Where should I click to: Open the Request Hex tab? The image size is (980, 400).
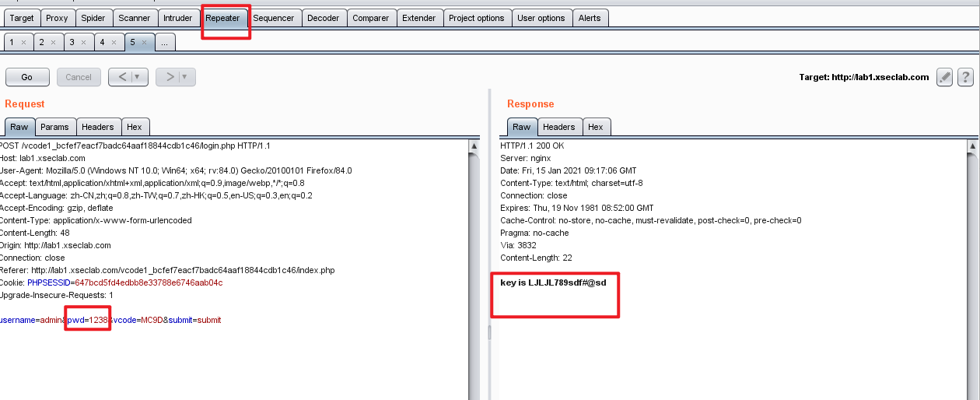click(x=135, y=127)
